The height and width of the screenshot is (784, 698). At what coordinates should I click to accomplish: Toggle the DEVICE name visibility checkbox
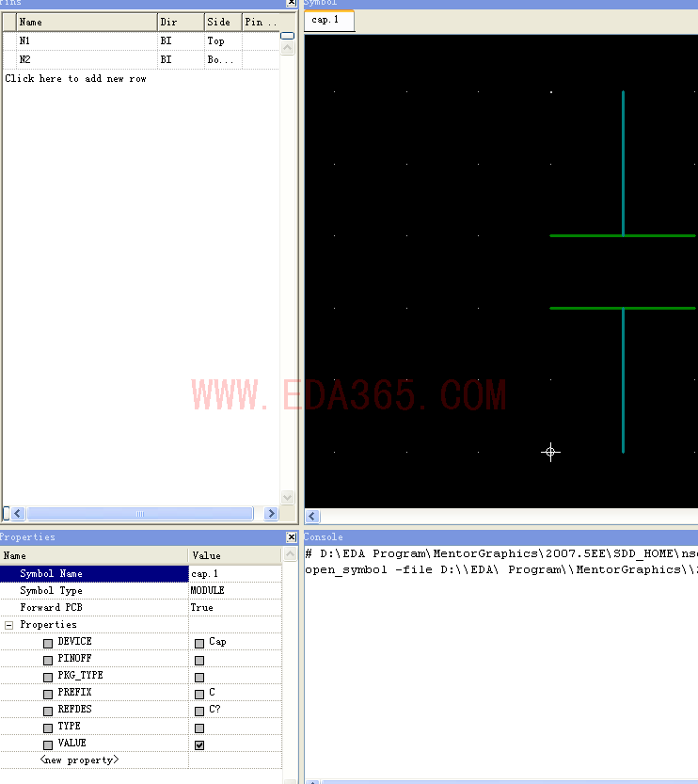click(48, 643)
